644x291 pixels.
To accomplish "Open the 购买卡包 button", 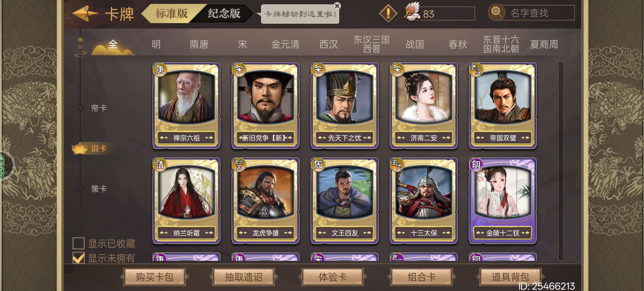I will pos(155,277).
